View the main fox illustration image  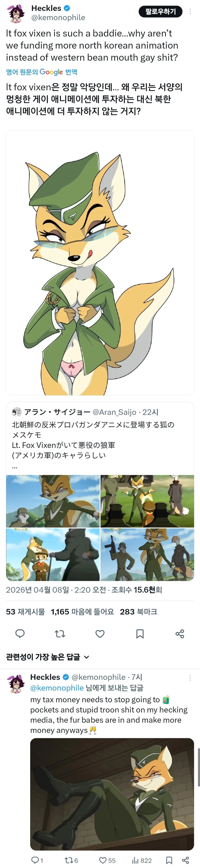click(100, 263)
